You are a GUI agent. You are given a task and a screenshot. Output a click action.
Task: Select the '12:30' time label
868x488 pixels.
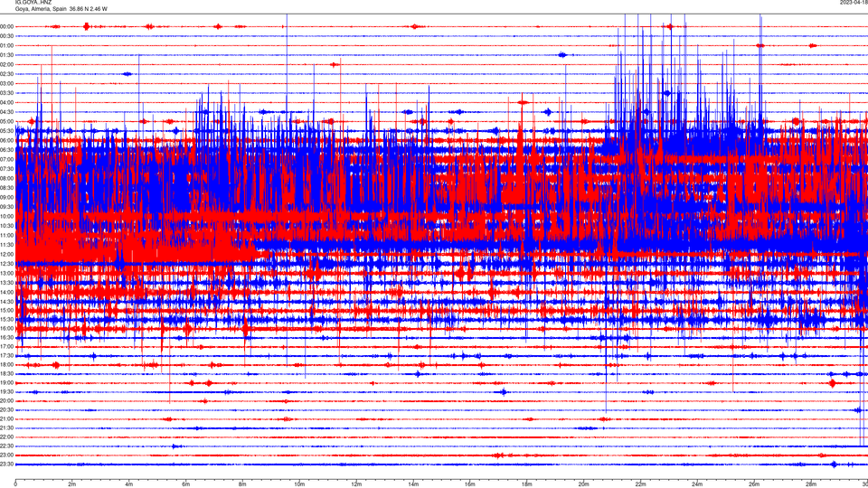[x=6, y=264]
